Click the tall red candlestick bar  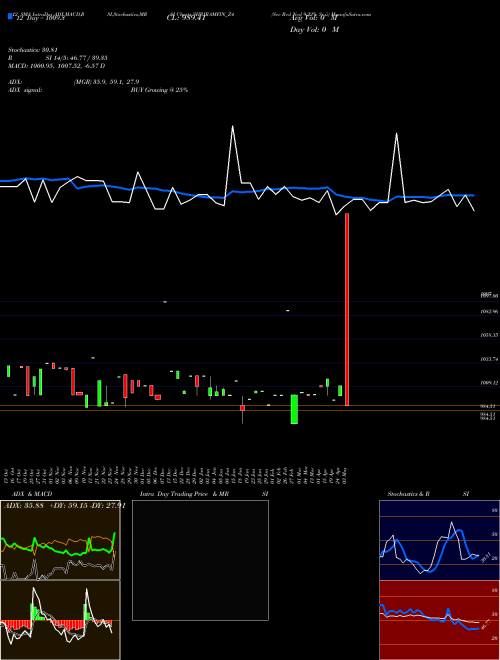[347, 309]
